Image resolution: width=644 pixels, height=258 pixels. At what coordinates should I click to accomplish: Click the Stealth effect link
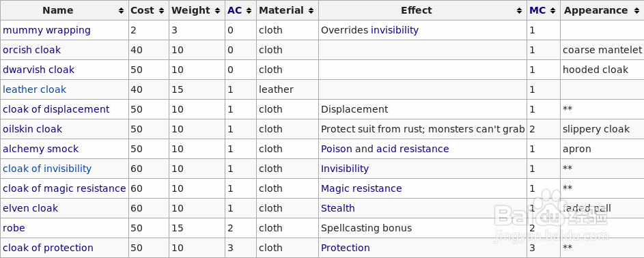pyautogui.click(x=337, y=208)
